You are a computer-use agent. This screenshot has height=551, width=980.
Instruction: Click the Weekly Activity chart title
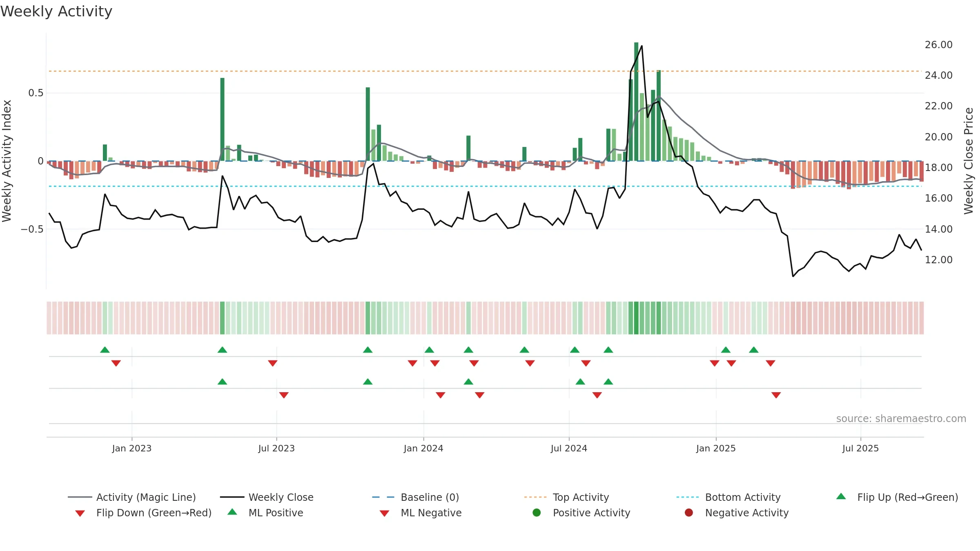click(56, 11)
